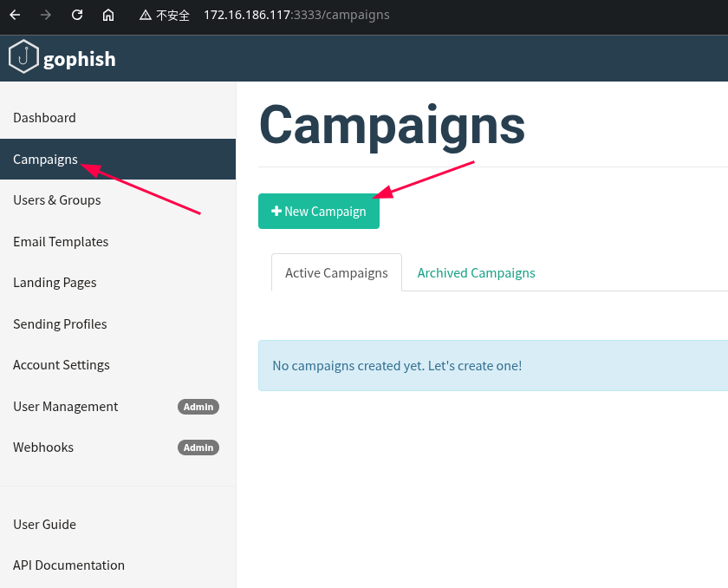Open Users & Groups page
728x588 pixels.
point(57,200)
